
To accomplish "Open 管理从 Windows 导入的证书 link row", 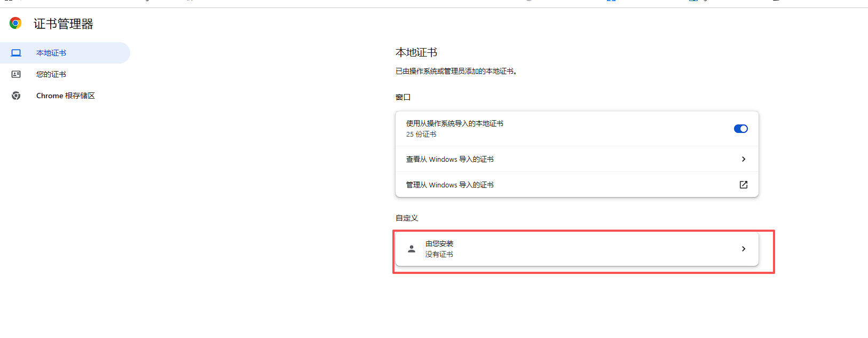I will 577,185.
